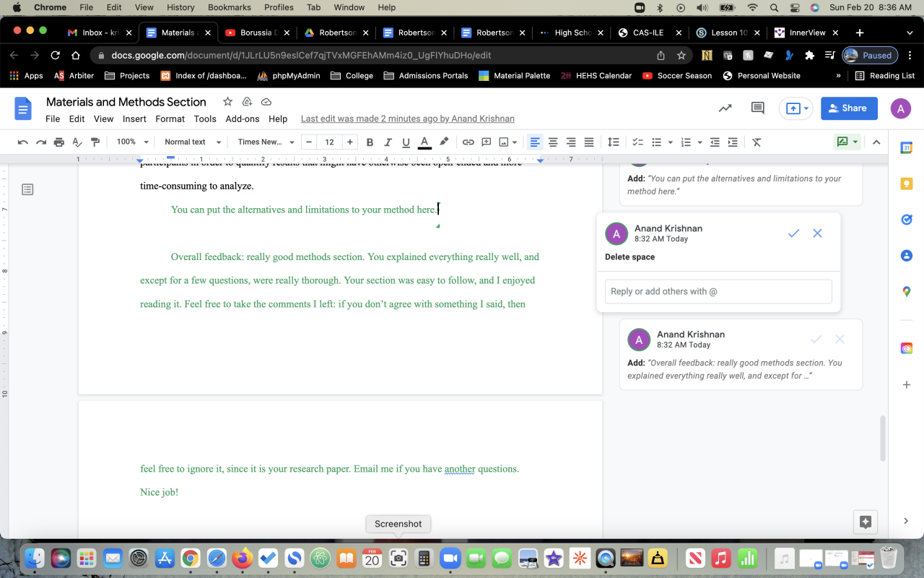Insert a link using the toolbar
The image size is (924, 578).
[x=468, y=142]
